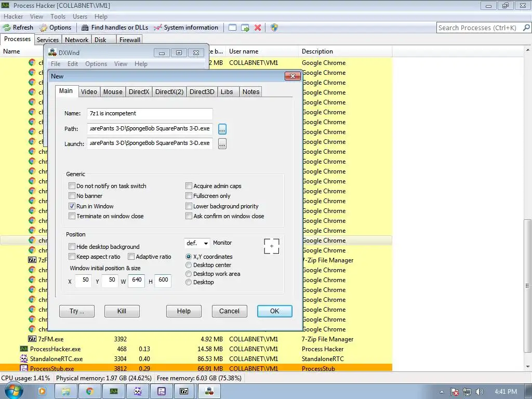Viewport: 532px width, 399px height.
Task: Switch to Chrome on the taskbar
Action: (89, 391)
